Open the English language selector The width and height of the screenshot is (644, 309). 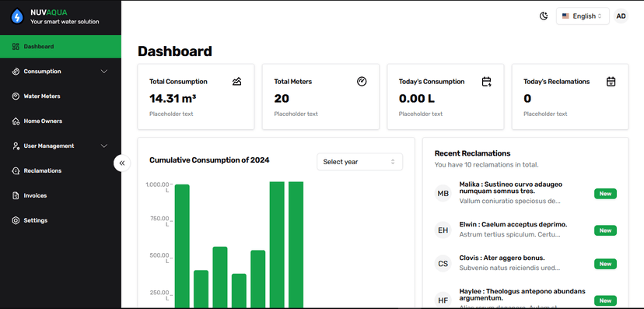583,16
